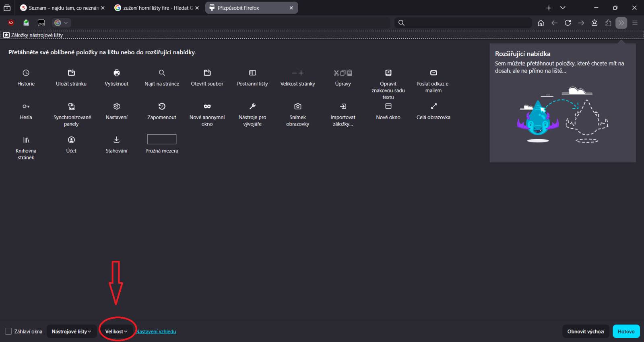Expand the Velikost dropdown

click(116, 332)
